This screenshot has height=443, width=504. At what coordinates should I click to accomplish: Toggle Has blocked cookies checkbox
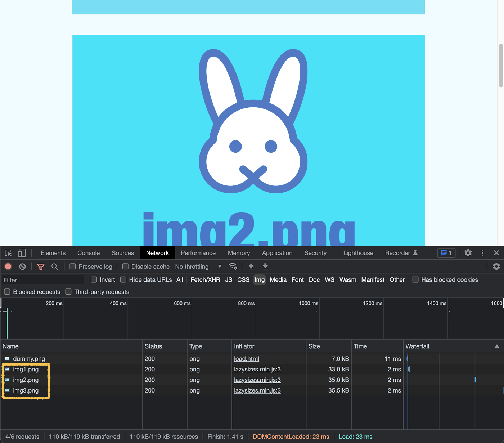415,279
